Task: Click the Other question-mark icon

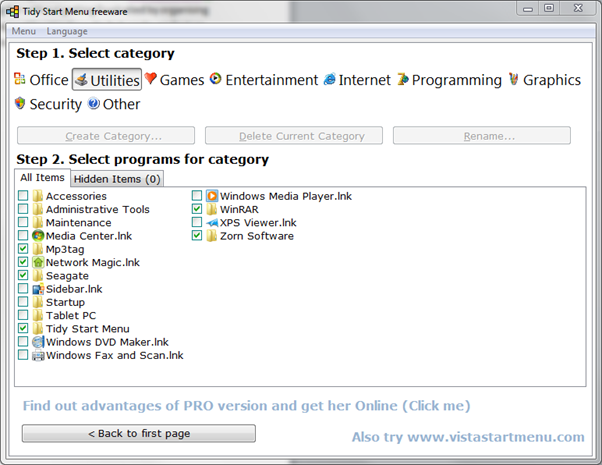Action: tap(93, 103)
